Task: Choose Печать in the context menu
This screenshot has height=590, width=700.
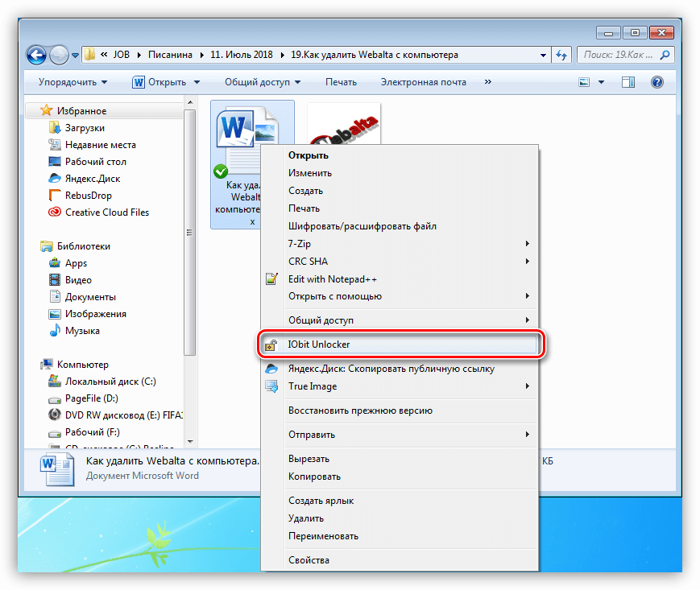Action: coord(304,208)
